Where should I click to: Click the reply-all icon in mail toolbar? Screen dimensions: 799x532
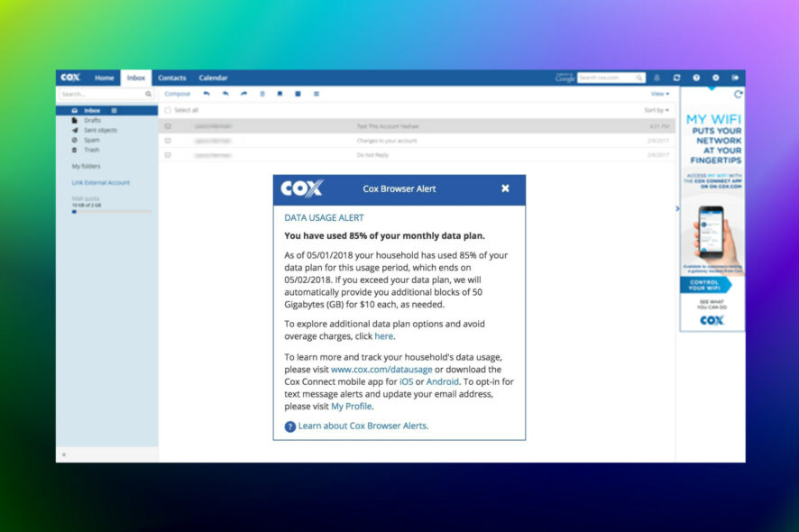click(225, 94)
